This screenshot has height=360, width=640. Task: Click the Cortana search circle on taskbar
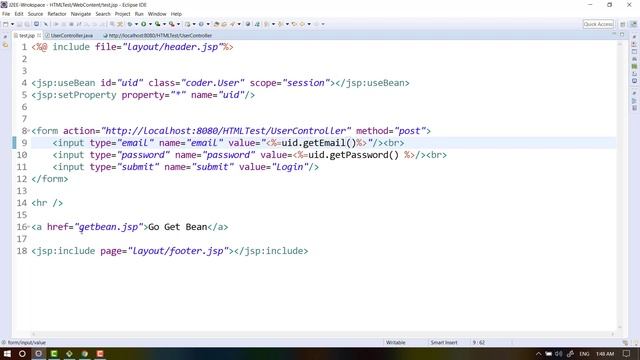[x=22, y=353]
